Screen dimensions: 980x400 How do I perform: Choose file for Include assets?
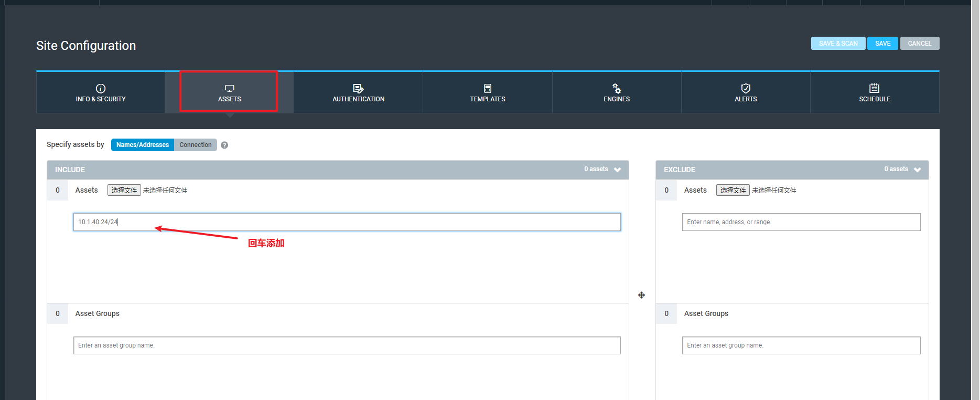click(124, 190)
